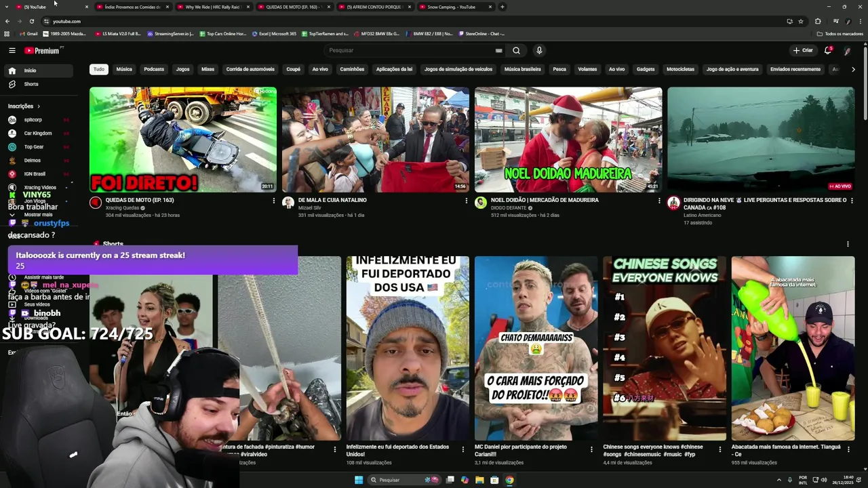Open the Criar create menu
This screenshot has width=868, height=488.
coord(803,50)
